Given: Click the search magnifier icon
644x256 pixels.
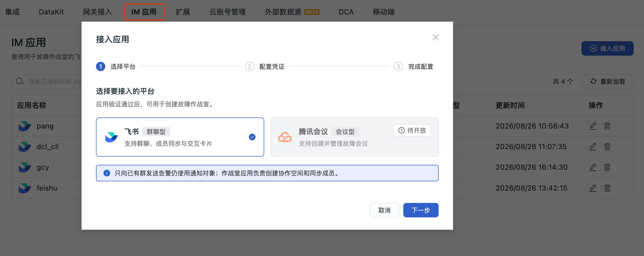Looking at the screenshot, I should 20,81.
